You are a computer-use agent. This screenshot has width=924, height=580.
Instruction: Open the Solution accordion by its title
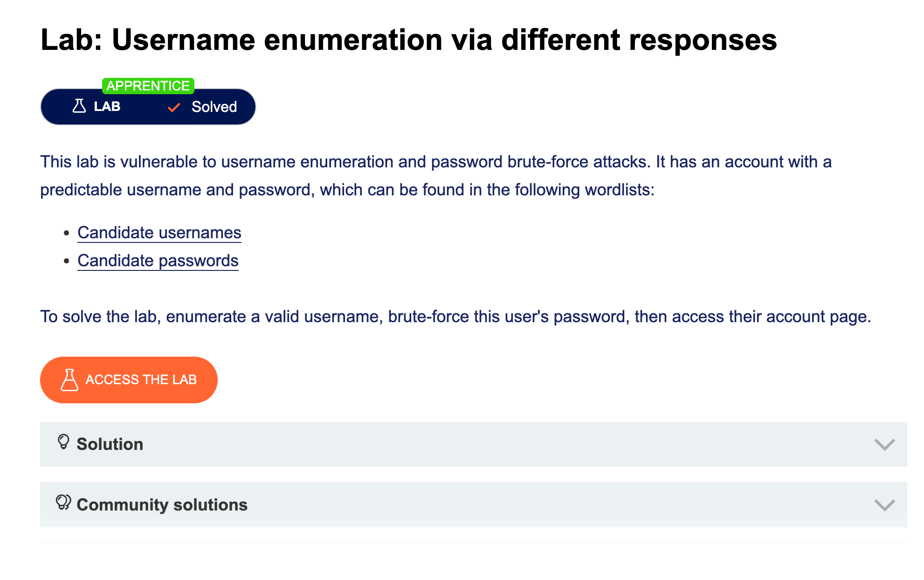(x=110, y=444)
